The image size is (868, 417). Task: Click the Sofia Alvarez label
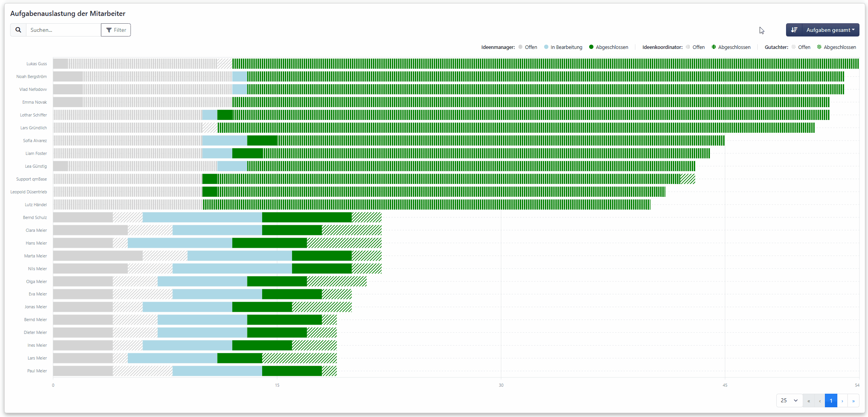tap(35, 141)
